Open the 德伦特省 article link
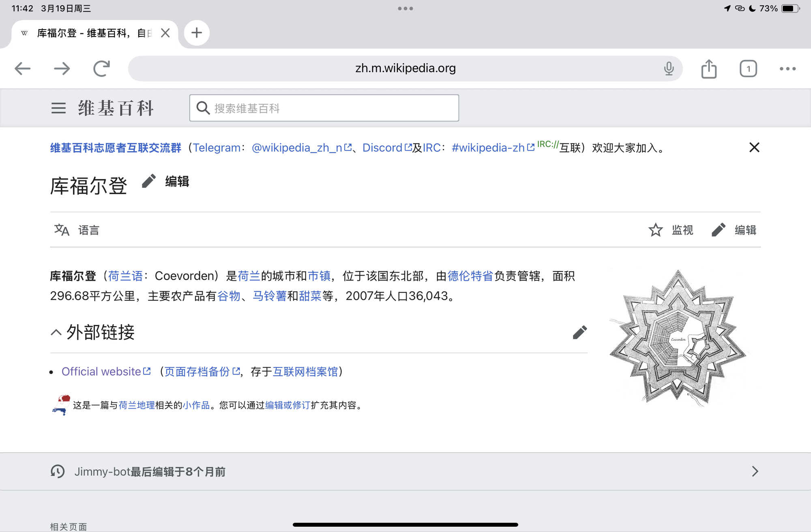The image size is (811, 532). (x=470, y=276)
